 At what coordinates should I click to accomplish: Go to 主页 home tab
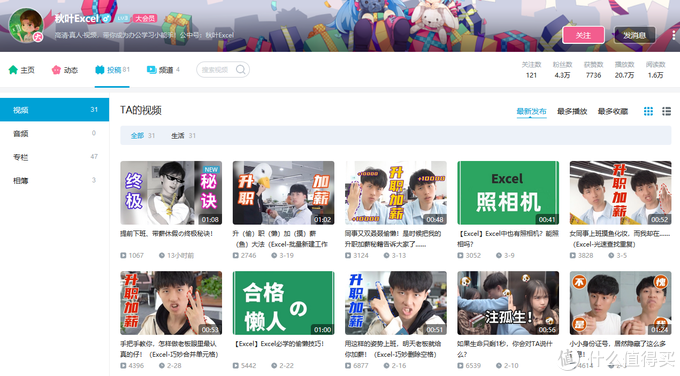(21, 70)
